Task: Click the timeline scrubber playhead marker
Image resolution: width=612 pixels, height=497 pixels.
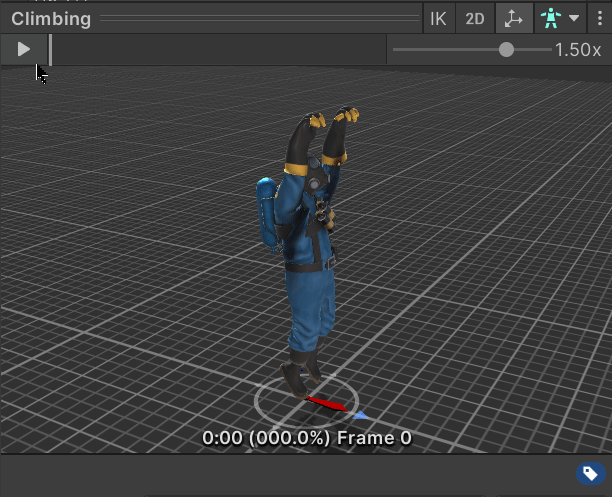Action: 50,50
